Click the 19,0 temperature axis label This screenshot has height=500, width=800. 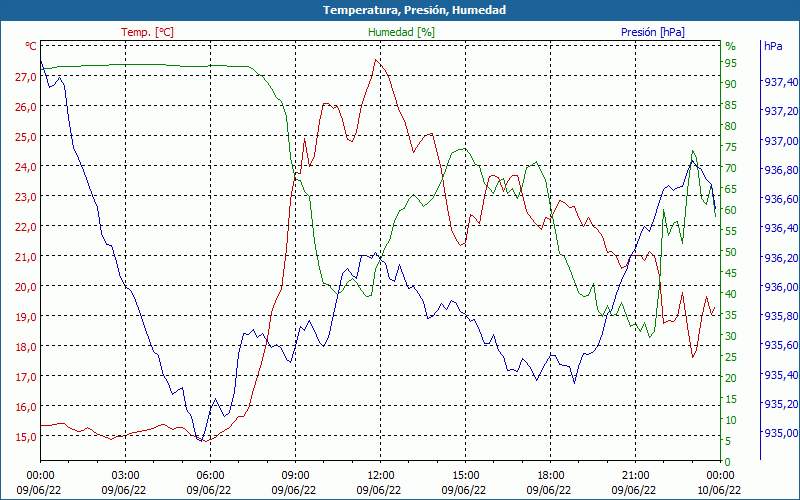click(x=26, y=316)
